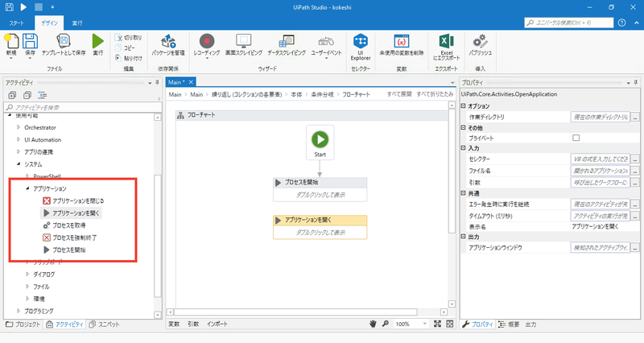Click the universal search field
The height and width of the screenshot is (343, 644).
coord(569,23)
